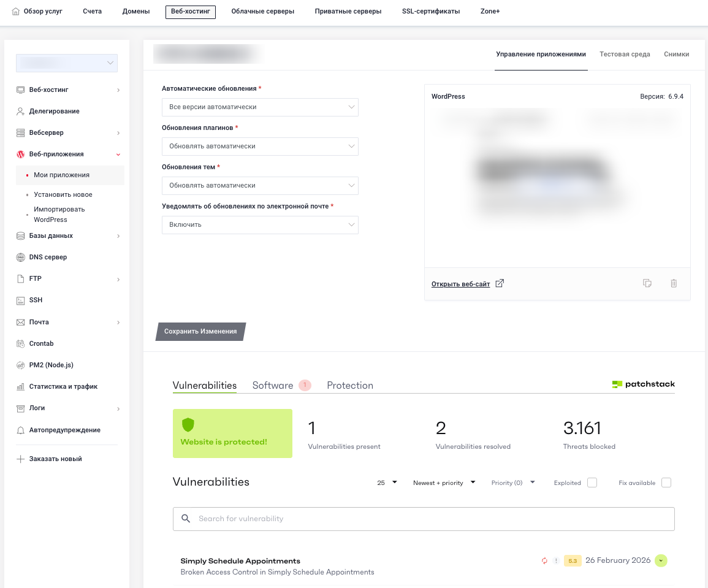
Task: Click the plus icon next to Заказать новый
Action: (20, 459)
